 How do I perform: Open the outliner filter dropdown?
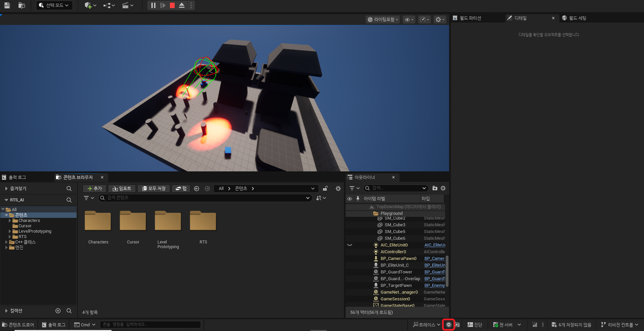354,188
